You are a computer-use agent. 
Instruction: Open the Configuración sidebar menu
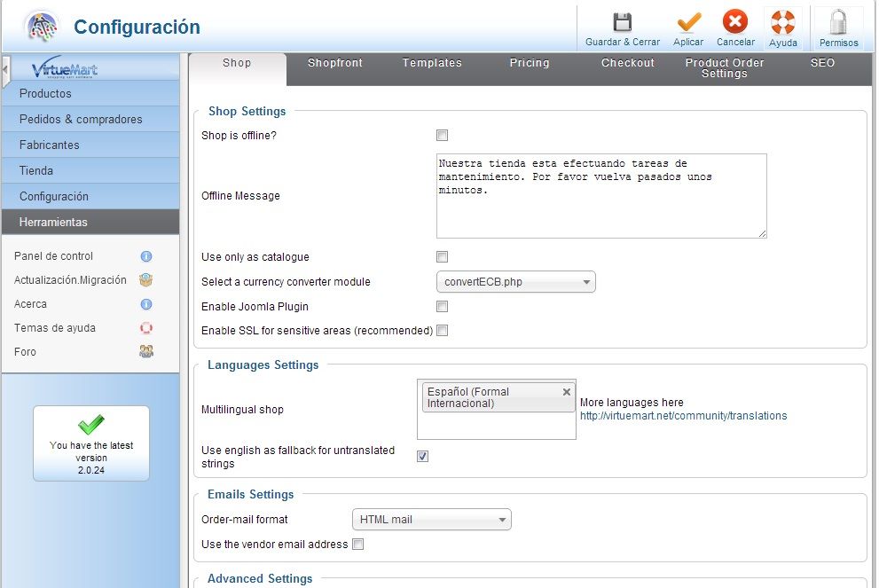click(x=90, y=197)
